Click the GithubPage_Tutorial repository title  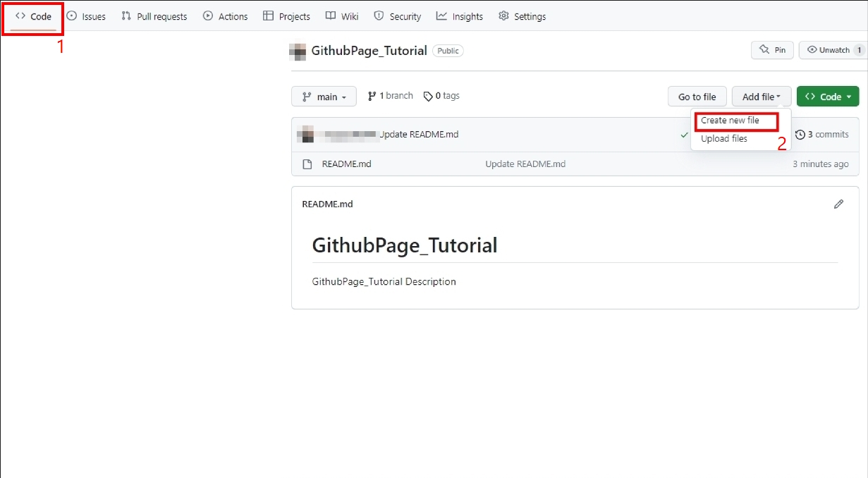[x=369, y=51]
